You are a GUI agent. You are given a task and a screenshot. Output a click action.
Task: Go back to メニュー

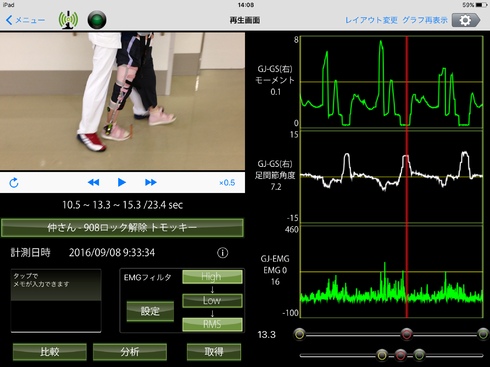25,20
